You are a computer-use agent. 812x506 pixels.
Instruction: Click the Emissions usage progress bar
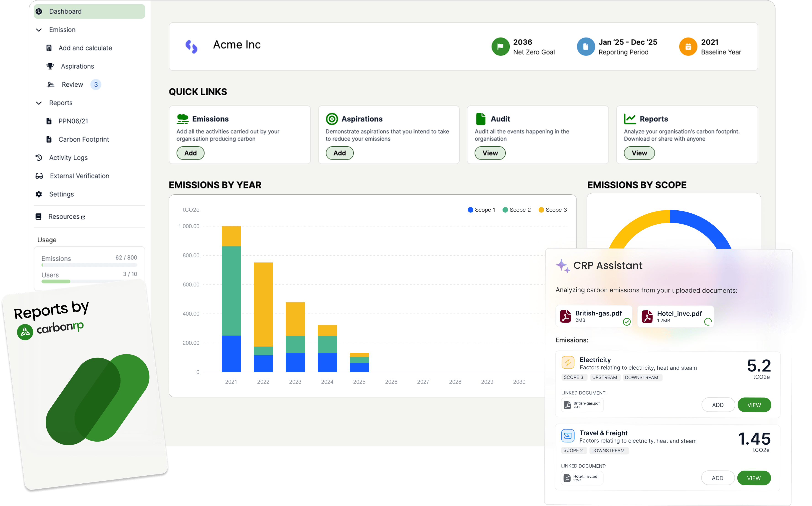(89, 265)
